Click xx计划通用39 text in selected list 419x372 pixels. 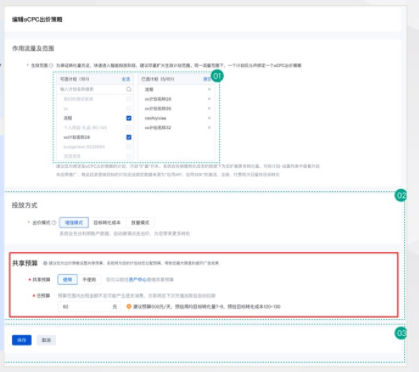(158, 99)
